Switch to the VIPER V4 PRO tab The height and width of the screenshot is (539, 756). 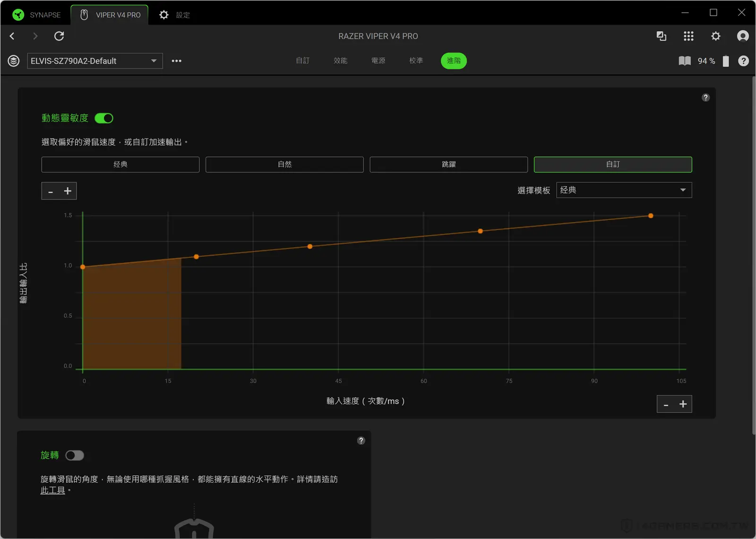point(110,15)
